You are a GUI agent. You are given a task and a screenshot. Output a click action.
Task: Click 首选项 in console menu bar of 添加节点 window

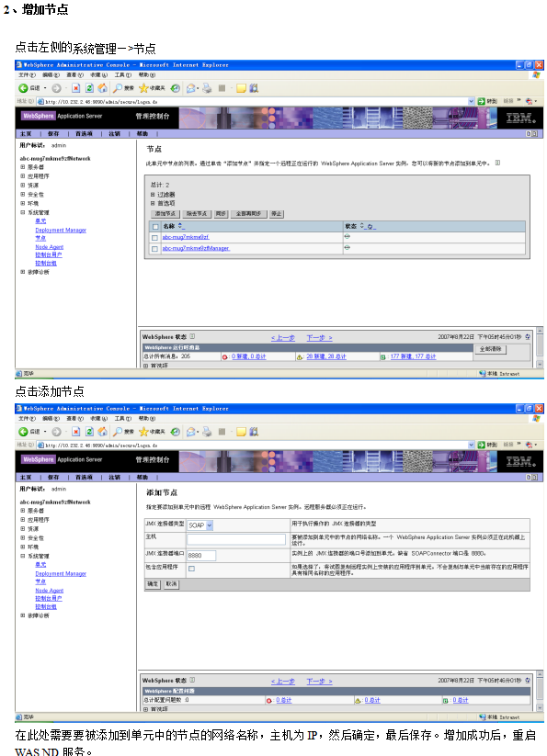pyautogui.click(x=84, y=478)
